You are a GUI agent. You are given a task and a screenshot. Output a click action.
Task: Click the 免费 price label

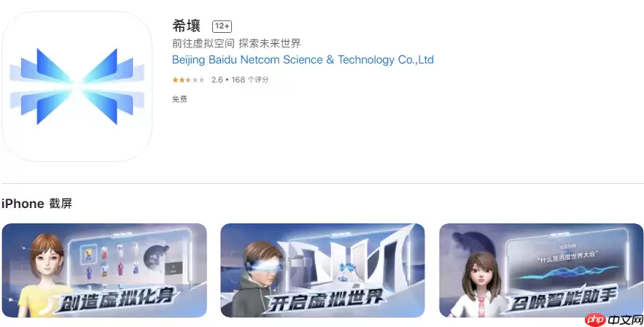[x=179, y=99]
